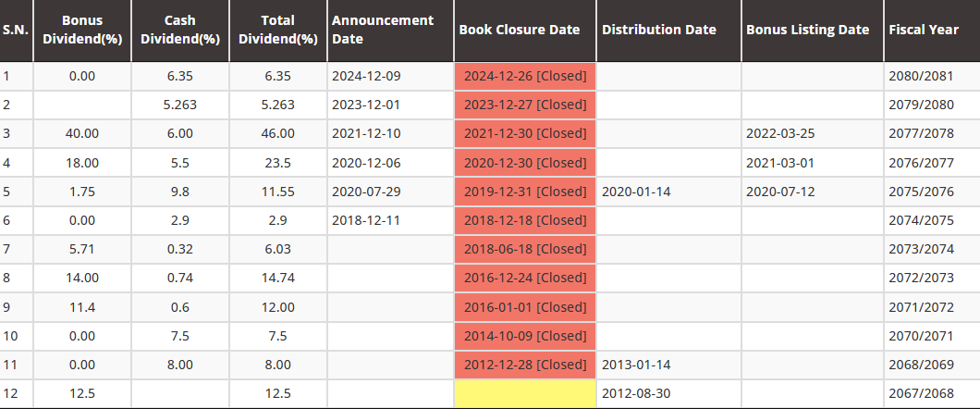Click announcement date 2020-07-29
The image size is (980, 409).
(x=366, y=192)
